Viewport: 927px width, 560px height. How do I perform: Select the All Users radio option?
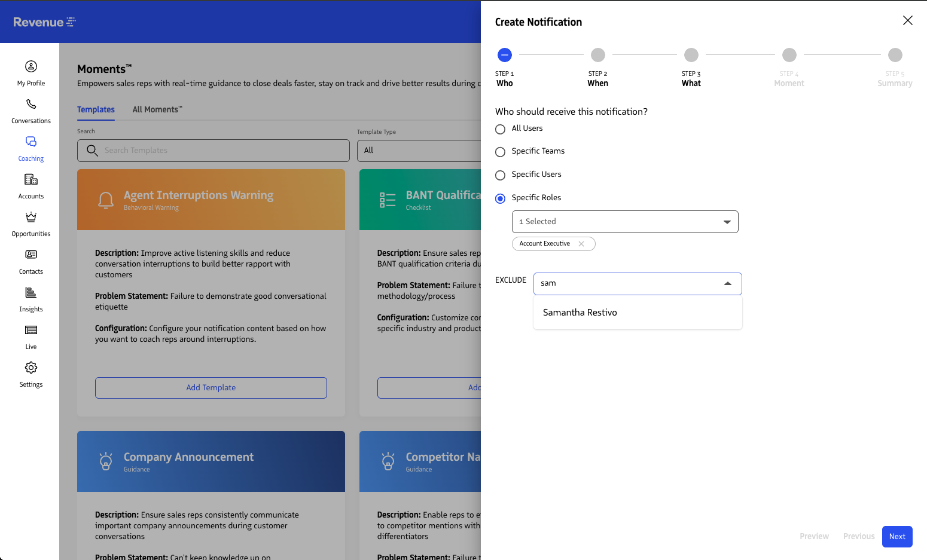click(x=501, y=129)
